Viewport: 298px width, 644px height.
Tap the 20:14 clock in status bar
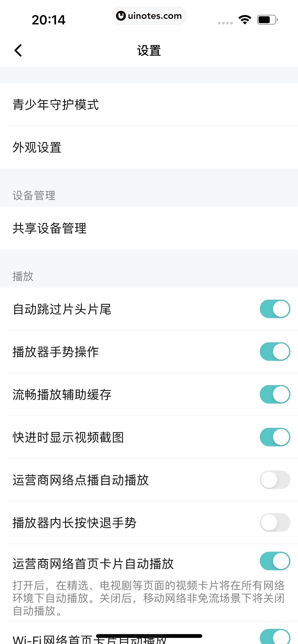[x=48, y=20]
